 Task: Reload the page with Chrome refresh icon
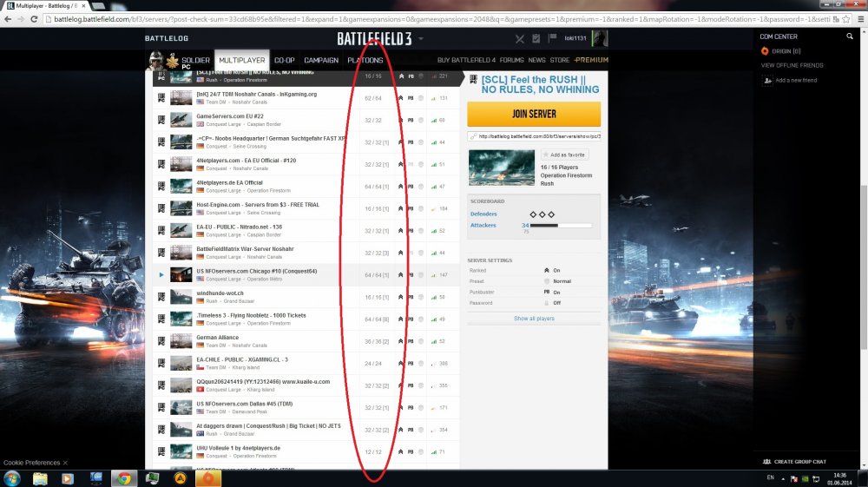click(34, 19)
